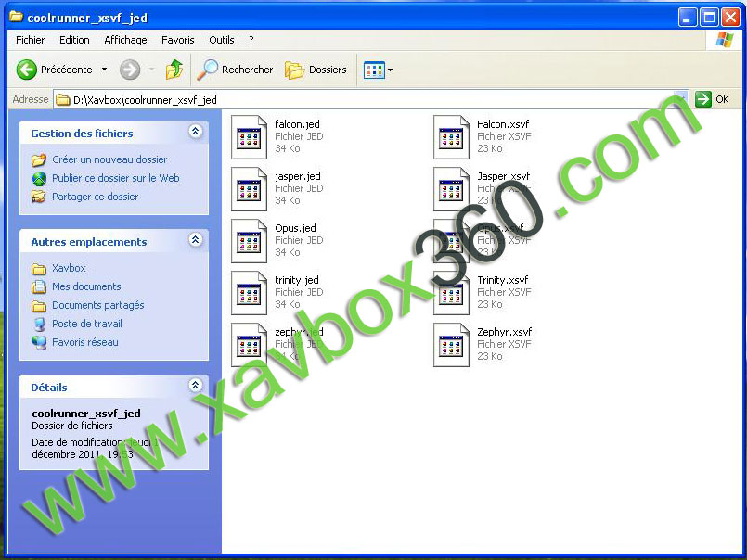
Task: Select the Opus.jed file icon
Action: (x=250, y=241)
